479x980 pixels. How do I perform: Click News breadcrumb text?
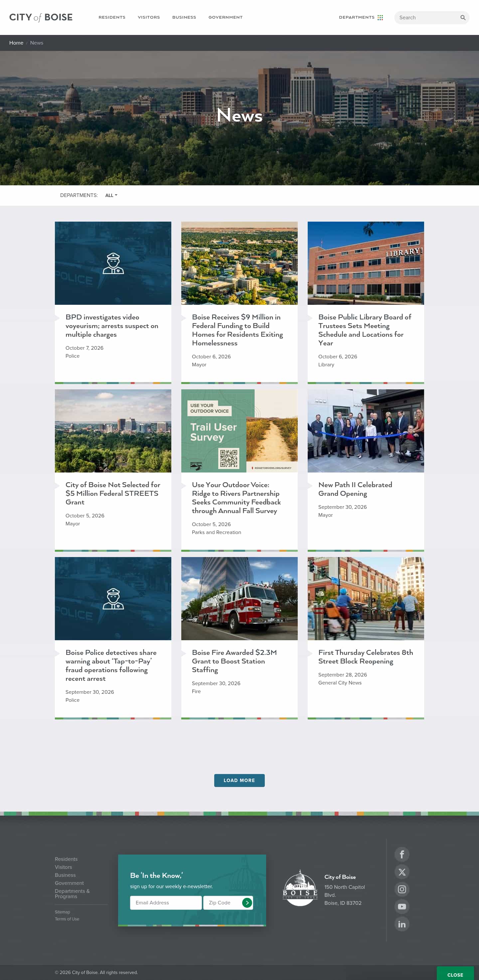(x=37, y=43)
